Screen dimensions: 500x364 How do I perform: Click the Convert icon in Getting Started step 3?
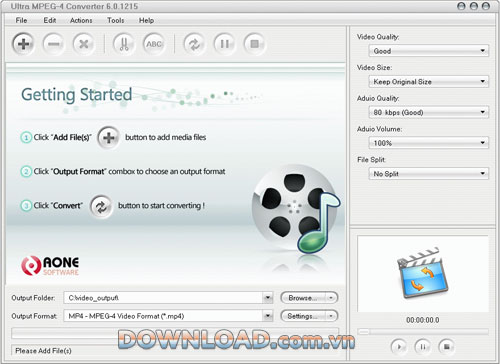[101, 207]
